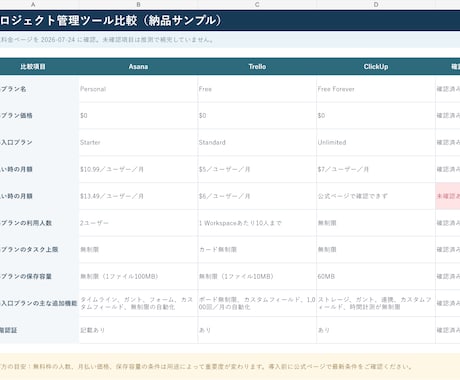Select the $6／ユーザー／月 cell
This screenshot has height=380, width=460.
(257, 196)
